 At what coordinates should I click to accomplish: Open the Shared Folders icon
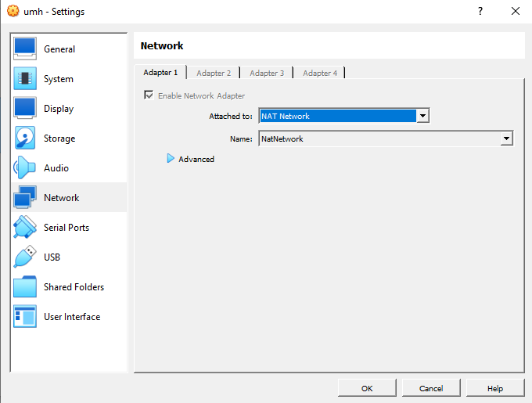pos(25,286)
